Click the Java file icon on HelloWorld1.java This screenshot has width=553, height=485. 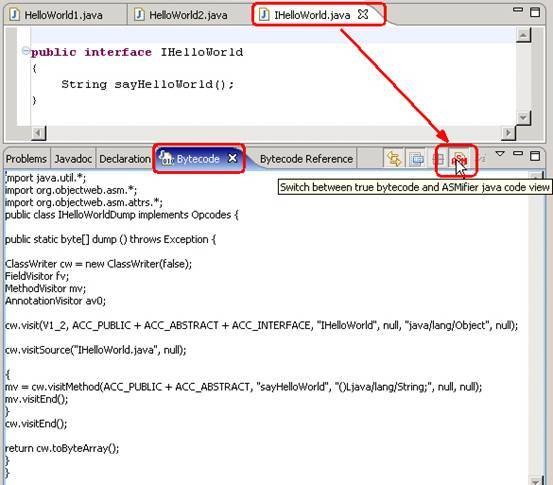tap(14, 14)
